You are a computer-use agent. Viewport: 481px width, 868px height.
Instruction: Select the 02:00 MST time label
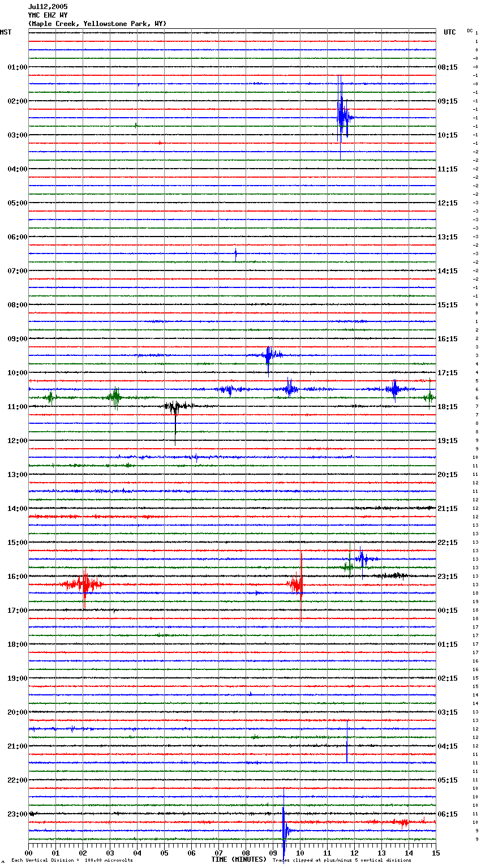click(17, 101)
